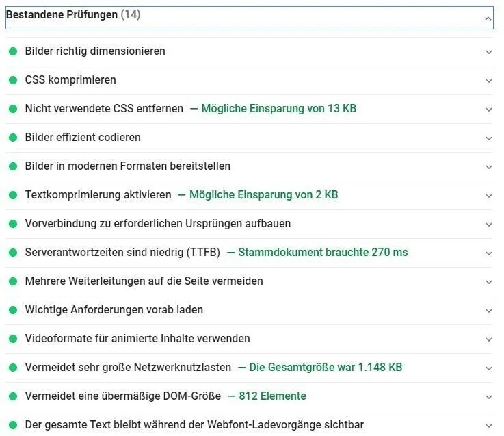Select savings text 'Mögliche Einsparung von 2 KB'
504x436 pixels.
pyautogui.click(x=263, y=195)
